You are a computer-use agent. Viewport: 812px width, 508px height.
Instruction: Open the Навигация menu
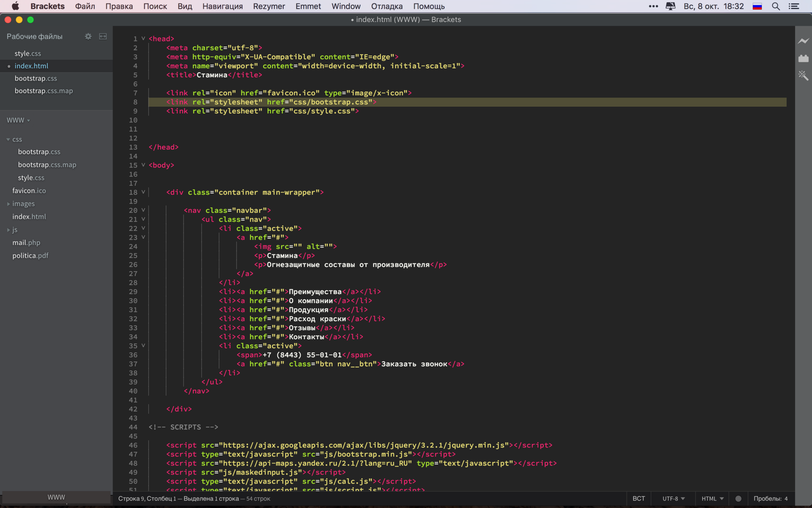222,6
